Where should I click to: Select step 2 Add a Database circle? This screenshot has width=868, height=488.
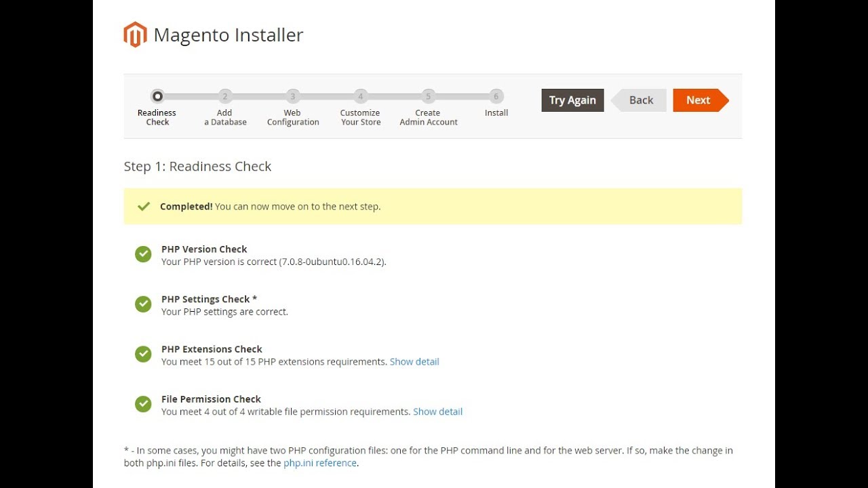tap(225, 96)
